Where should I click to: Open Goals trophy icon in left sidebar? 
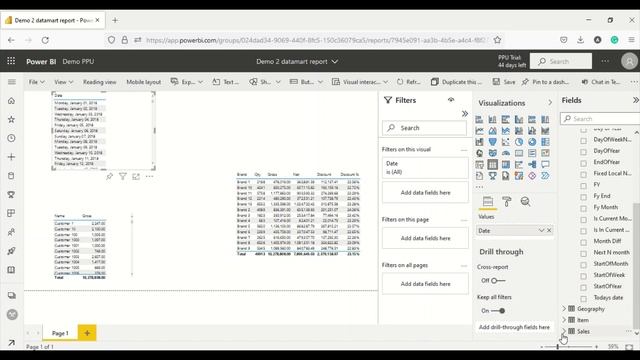[11, 195]
